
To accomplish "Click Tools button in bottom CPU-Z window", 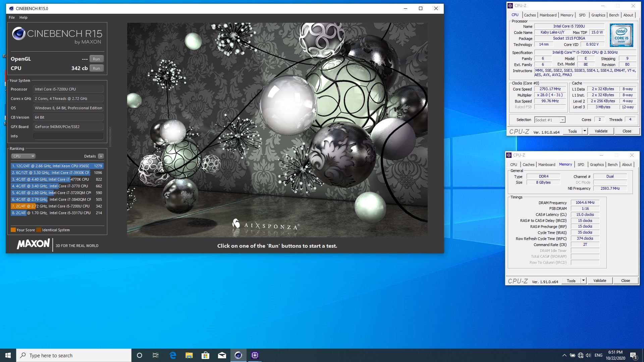I will click(x=571, y=281).
